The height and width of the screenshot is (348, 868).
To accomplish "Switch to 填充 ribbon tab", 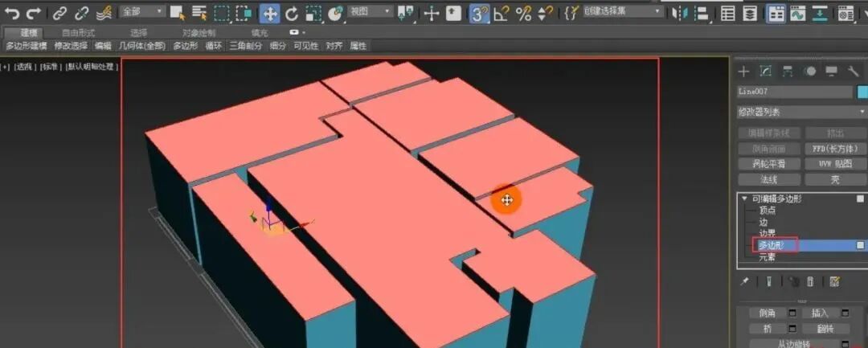I will click(259, 33).
